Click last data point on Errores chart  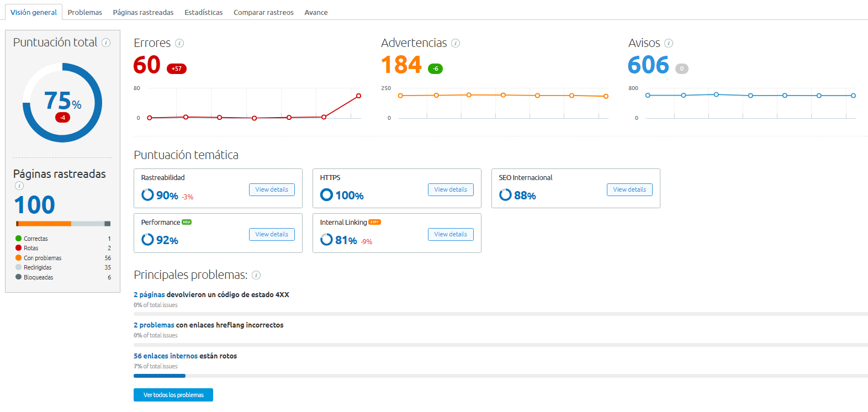coord(358,96)
